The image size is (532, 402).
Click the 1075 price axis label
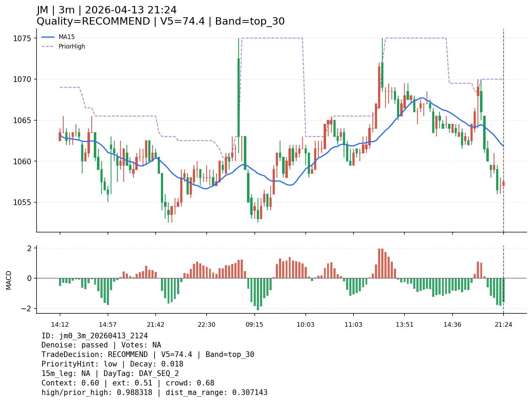(22, 38)
